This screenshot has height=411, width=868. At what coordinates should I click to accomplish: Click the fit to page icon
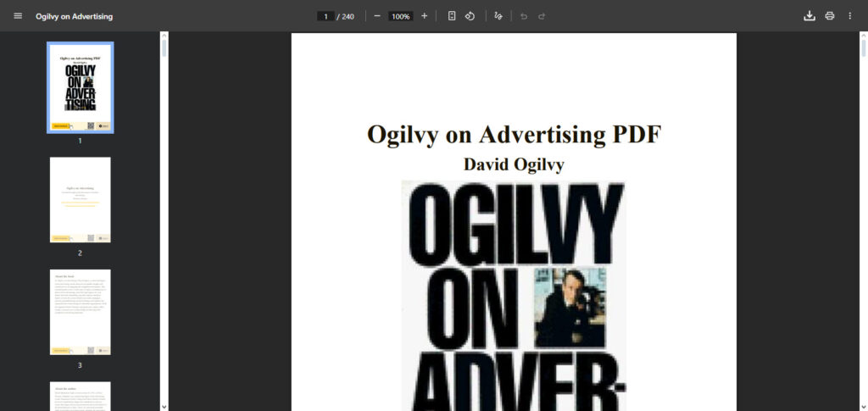(452, 16)
